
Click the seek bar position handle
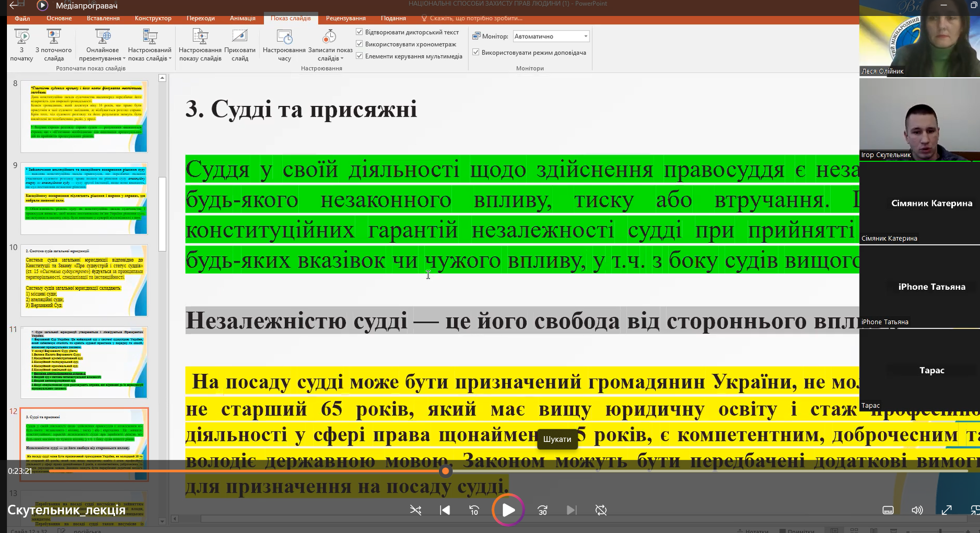click(x=446, y=471)
